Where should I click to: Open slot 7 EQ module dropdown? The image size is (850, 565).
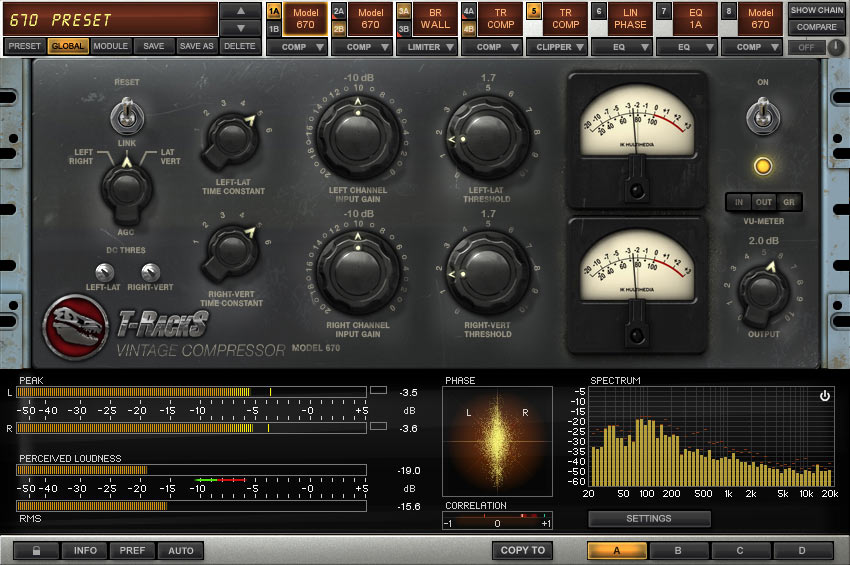click(x=687, y=47)
